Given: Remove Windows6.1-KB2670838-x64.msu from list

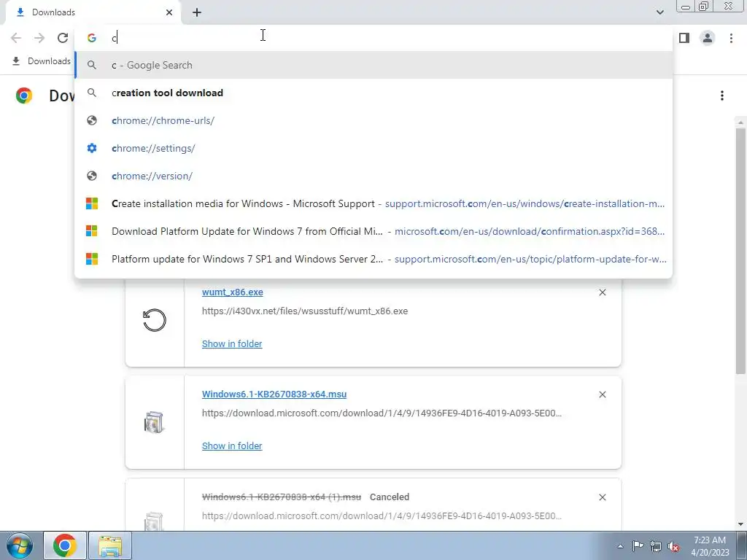Looking at the screenshot, I should (602, 394).
